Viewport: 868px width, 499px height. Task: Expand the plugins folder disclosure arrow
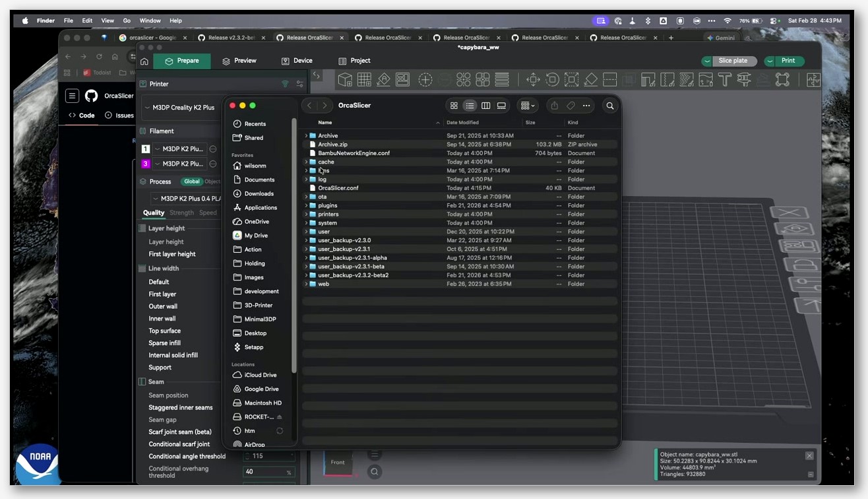click(x=306, y=205)
